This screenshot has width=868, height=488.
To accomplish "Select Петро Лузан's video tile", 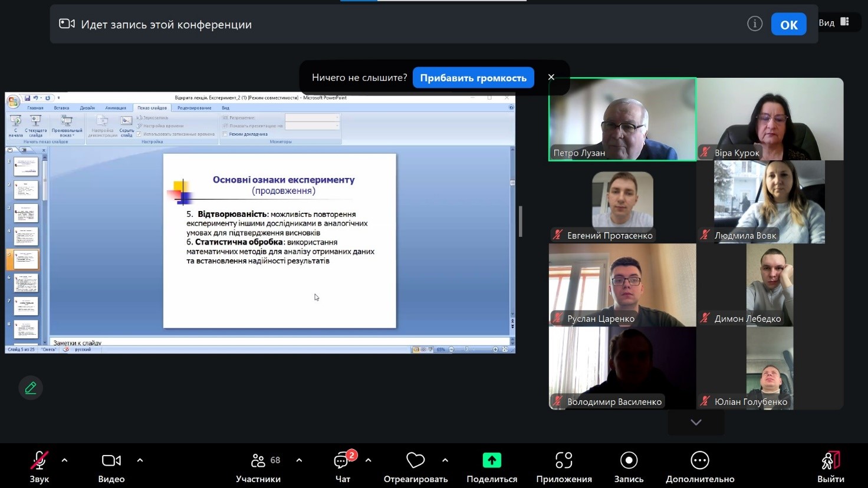I will coord(622,119).
